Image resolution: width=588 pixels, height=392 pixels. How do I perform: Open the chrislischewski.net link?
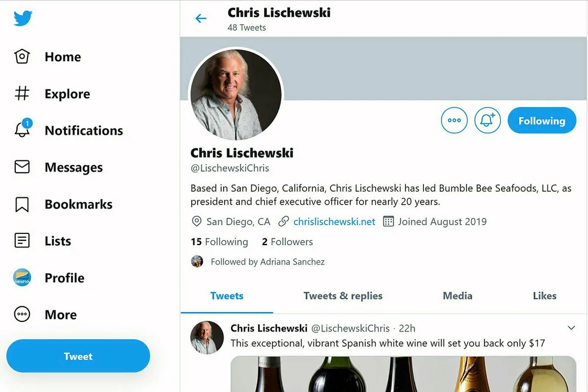point(334,222)
